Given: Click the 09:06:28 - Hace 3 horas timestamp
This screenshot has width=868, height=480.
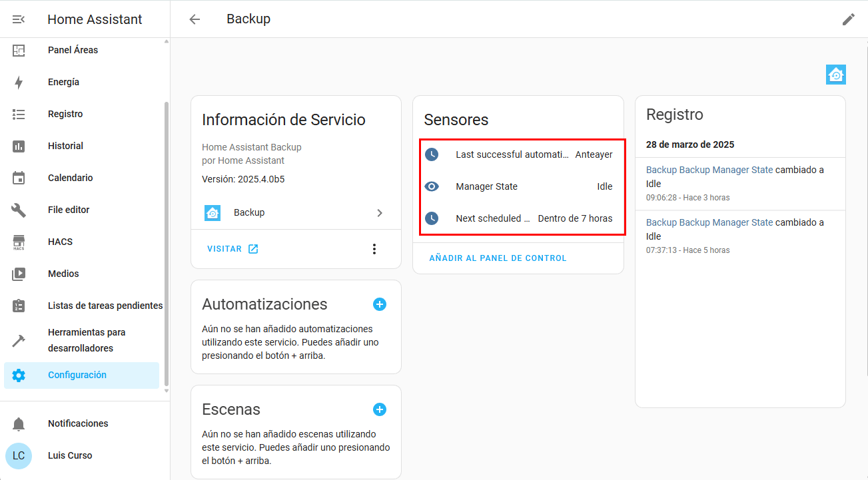Looking at the screenshot, I should [x=687, y=198].
